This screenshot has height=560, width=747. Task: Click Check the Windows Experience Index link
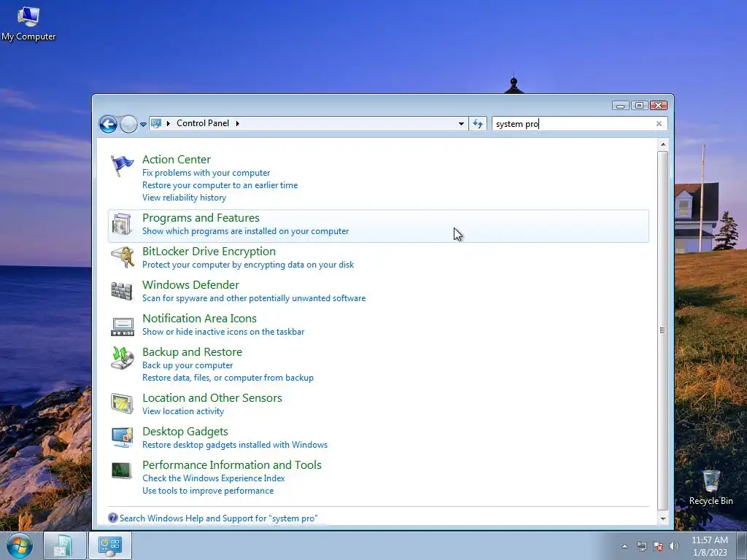(214, 478)
